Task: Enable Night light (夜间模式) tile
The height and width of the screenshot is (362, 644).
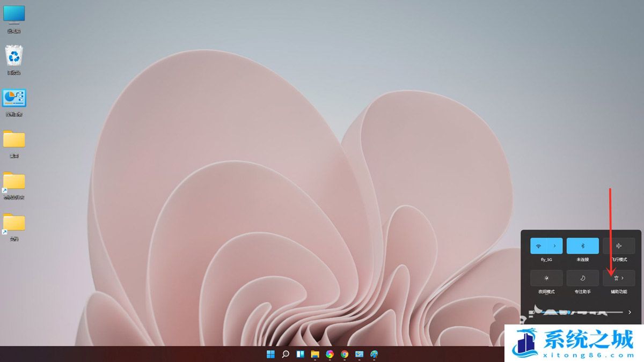Action: click(x=546, y=278)
